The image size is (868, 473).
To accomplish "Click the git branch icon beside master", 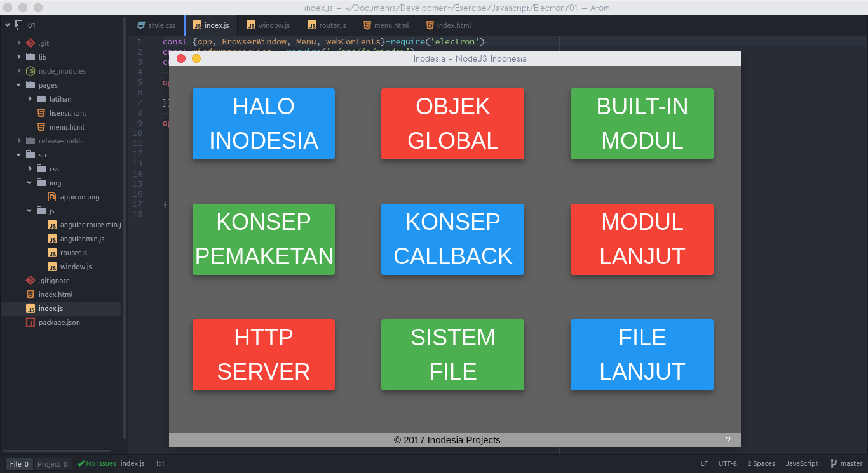I will coord(834,463).
